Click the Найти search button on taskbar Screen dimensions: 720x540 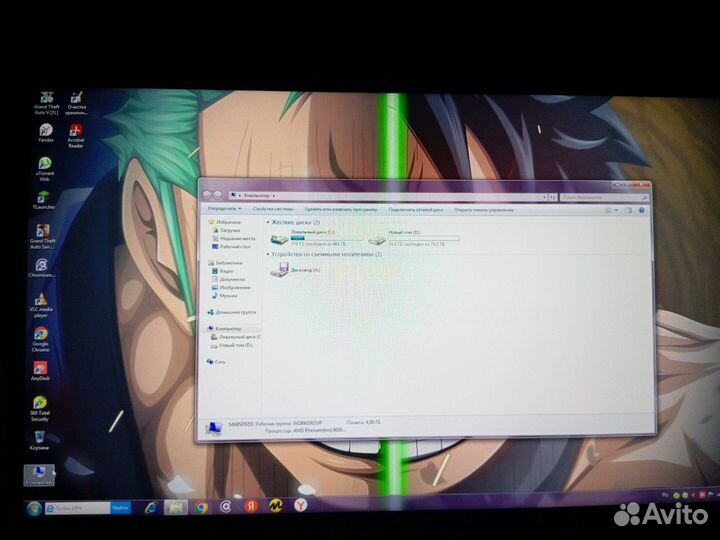click(120, 508)
